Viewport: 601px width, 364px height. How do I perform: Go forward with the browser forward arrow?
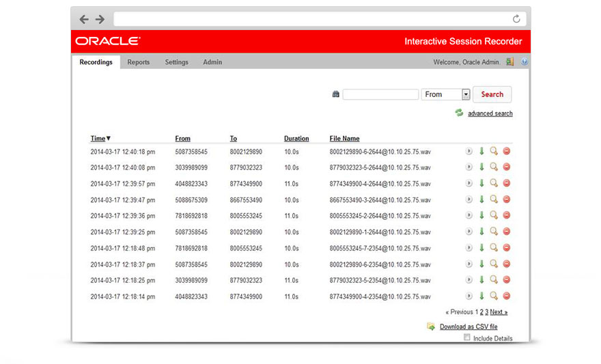pyautogui.click(x=100, y=19)
